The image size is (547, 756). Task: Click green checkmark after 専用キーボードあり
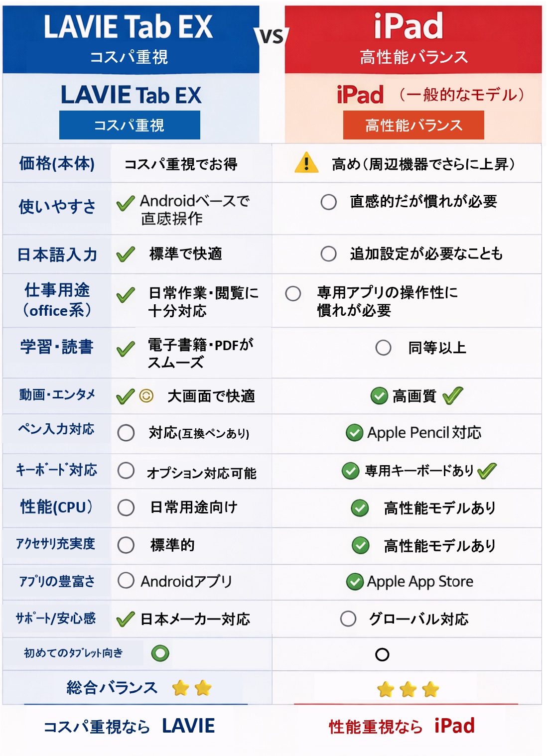487,471
